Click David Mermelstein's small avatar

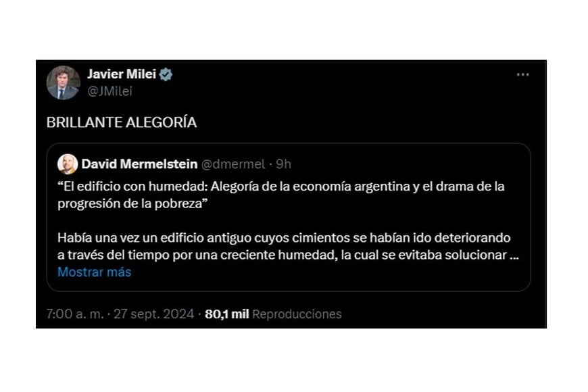(x=67, y=164)
